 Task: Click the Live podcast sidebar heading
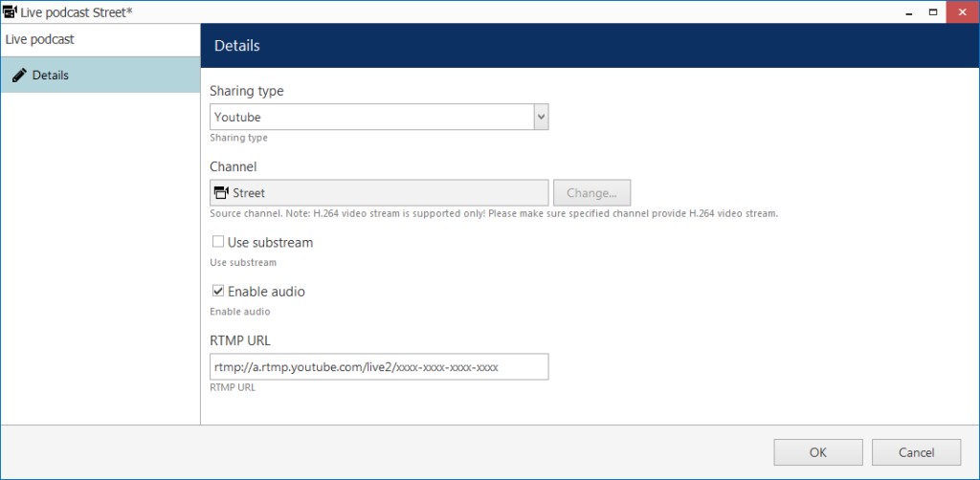click(x=39, y=39)
